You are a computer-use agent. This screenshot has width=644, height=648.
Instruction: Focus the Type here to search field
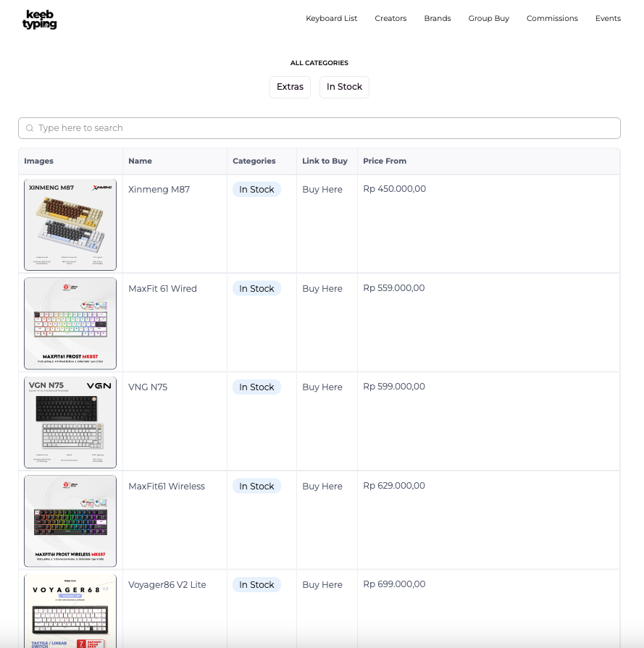point(319,128)
